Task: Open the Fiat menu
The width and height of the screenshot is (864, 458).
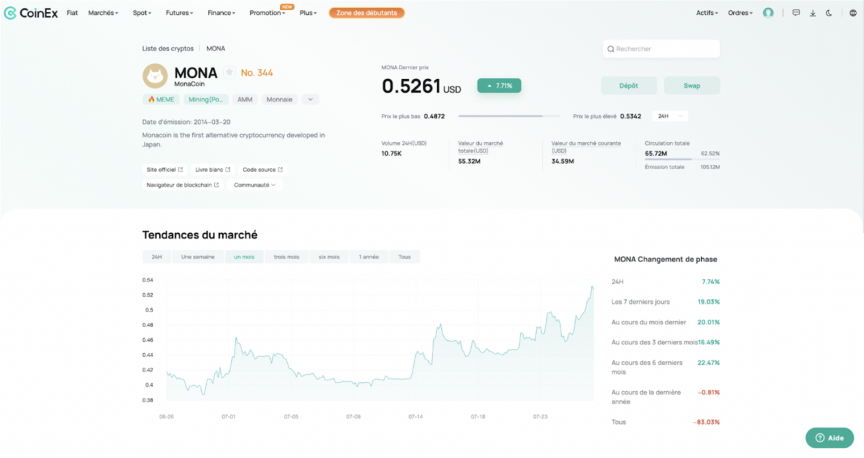Action: pos(72,13)
